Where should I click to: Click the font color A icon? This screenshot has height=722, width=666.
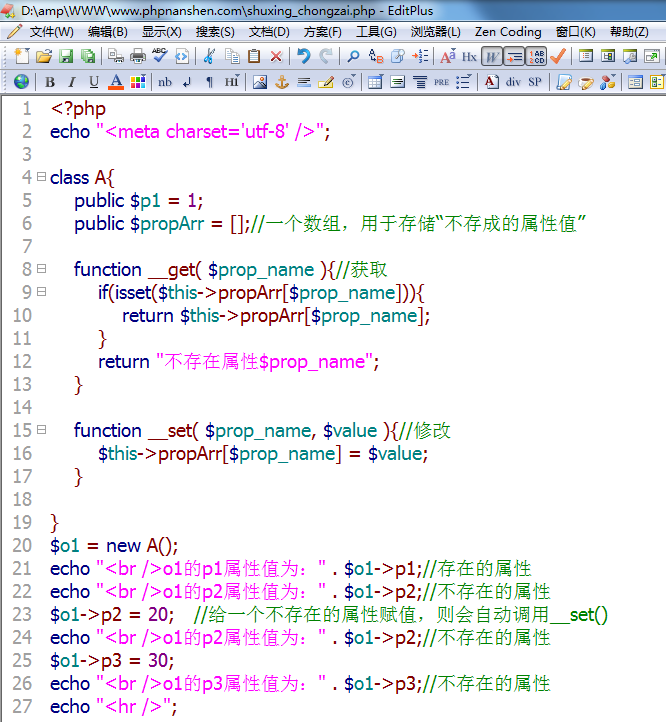click(116, 82)
